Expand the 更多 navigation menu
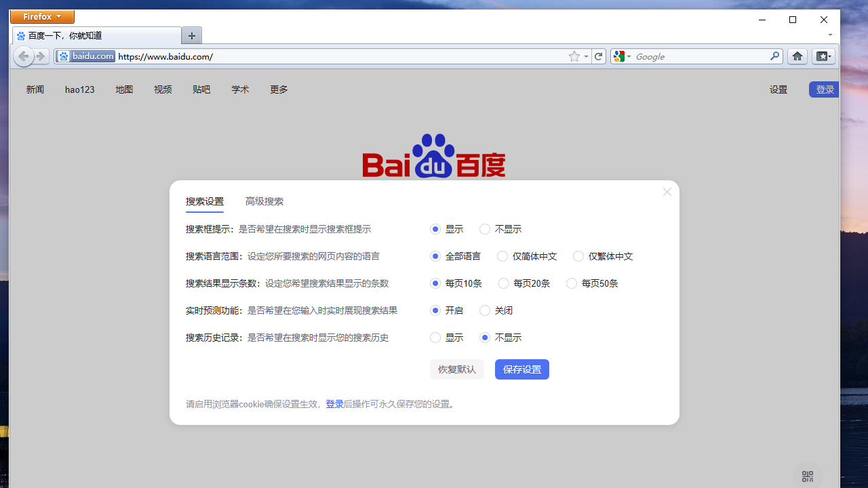This screenshot has width=868, height=488. 278,89
